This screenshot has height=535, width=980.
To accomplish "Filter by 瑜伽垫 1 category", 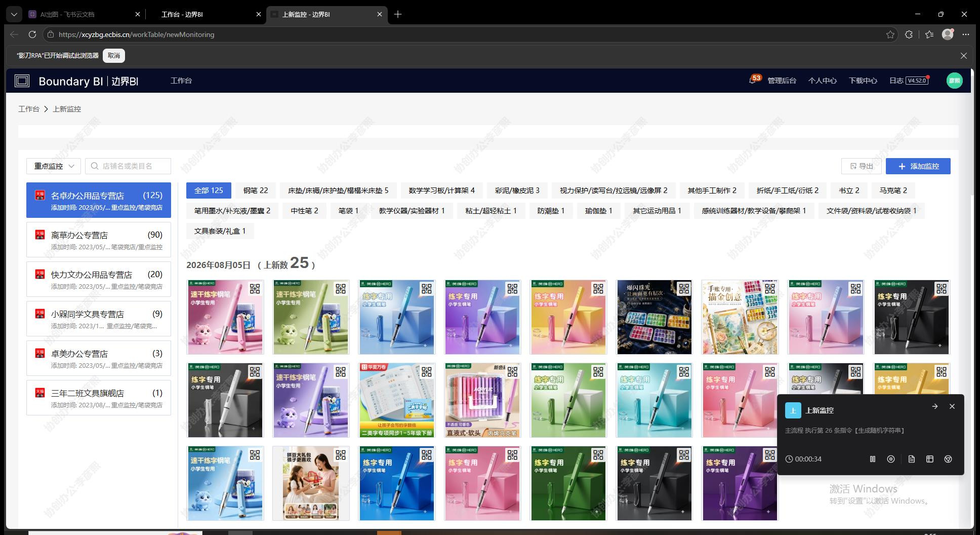I will [x=599, y=211].
